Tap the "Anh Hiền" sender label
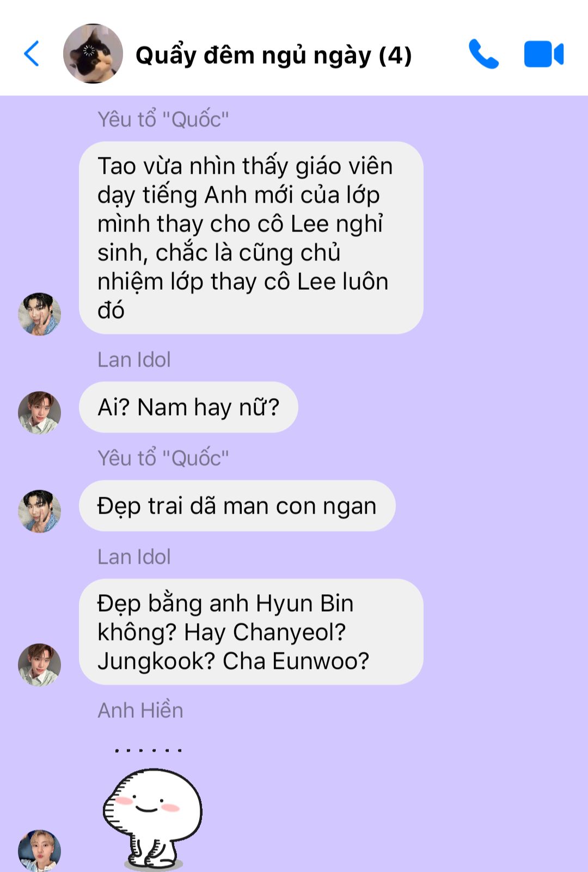The image size is (588, 872). (x=140, y=710)
